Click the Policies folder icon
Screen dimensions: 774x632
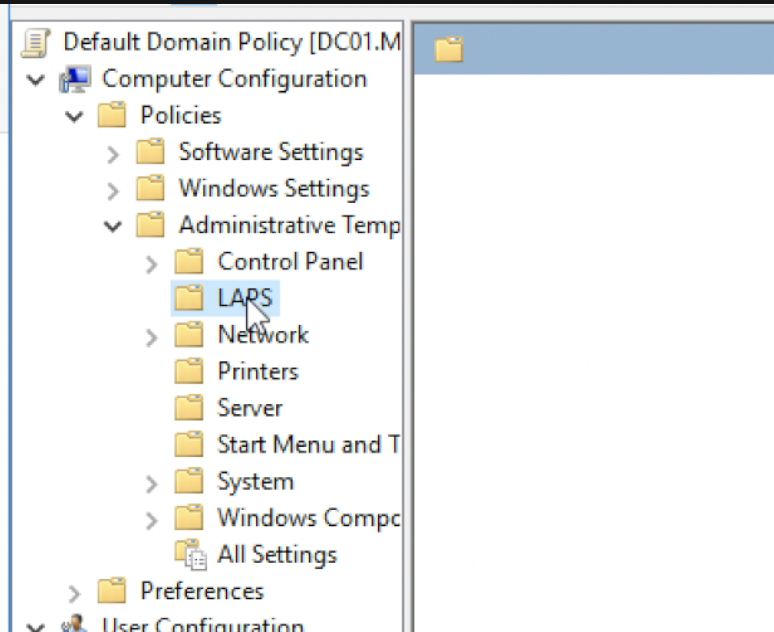(x=112, y=115)
